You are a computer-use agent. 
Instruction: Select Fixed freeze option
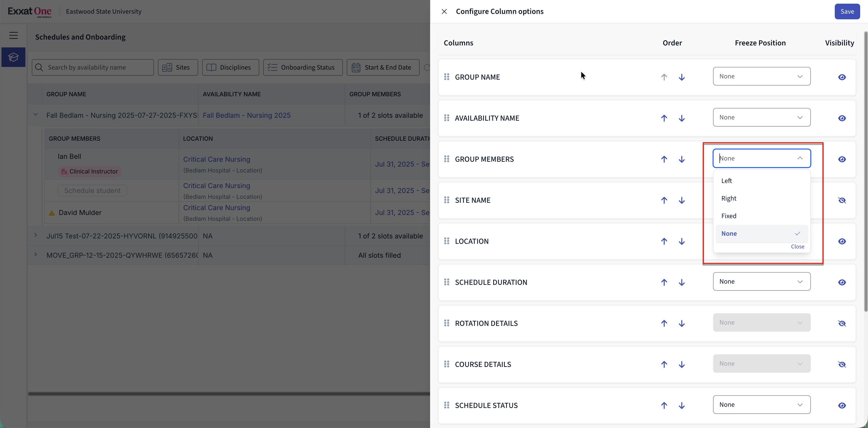728,216
